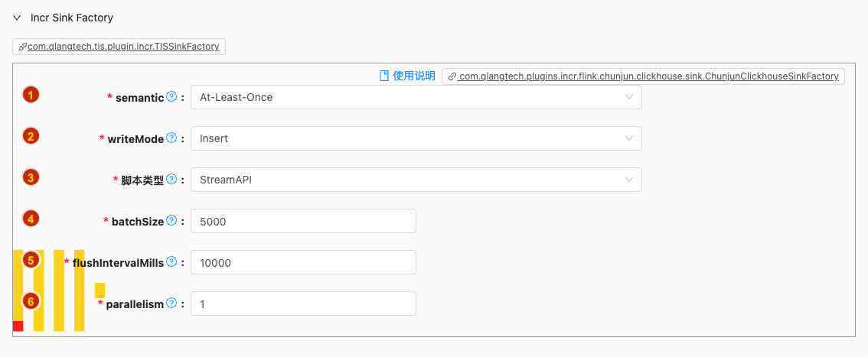
Task: Click help icon beside parallelism label
Action: pos(171,303)
